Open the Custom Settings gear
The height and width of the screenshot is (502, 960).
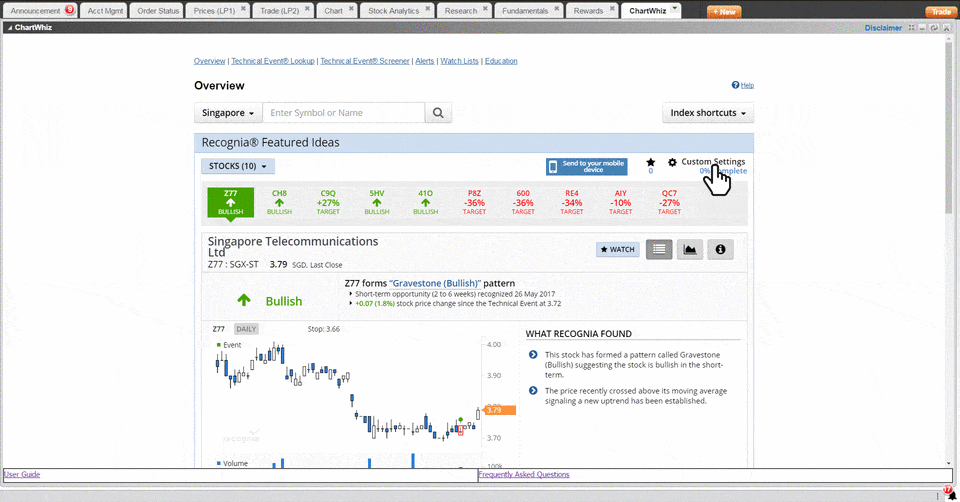coord(673,162)
